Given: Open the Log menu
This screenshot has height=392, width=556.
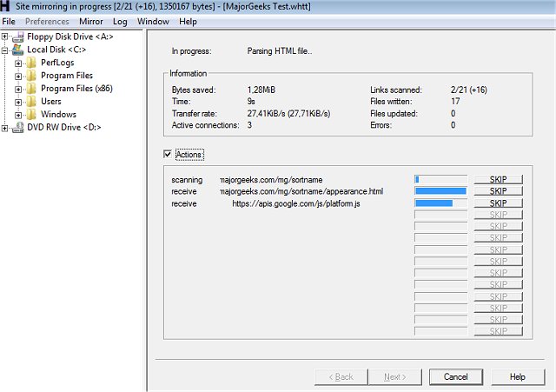Looking at the screenshot, I should click(120, 22).
